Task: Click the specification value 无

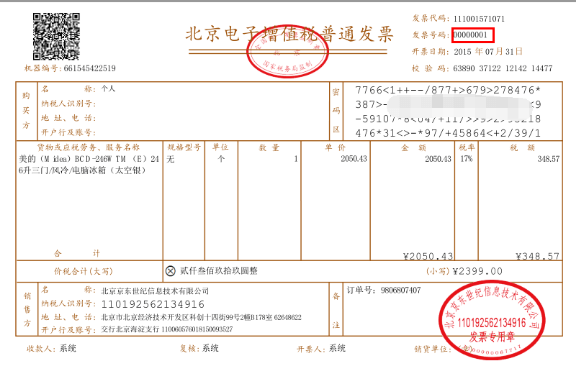Action: (x=170, y=159)
